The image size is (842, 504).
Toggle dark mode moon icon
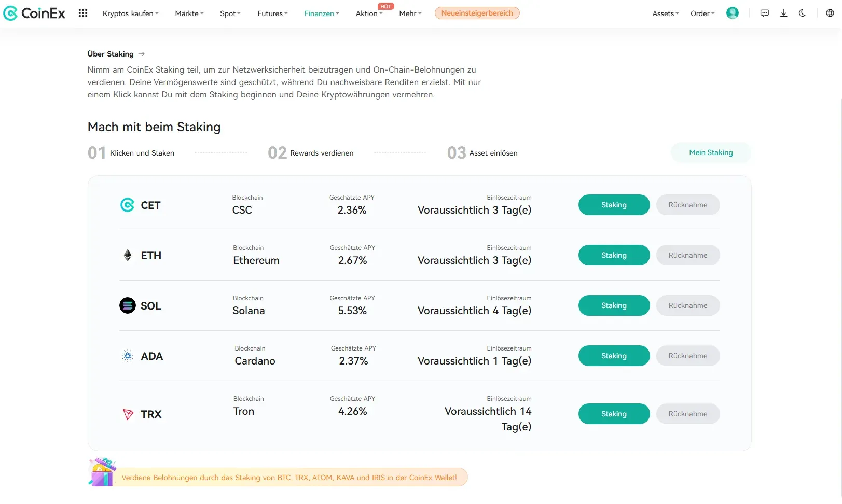[803, 13]
